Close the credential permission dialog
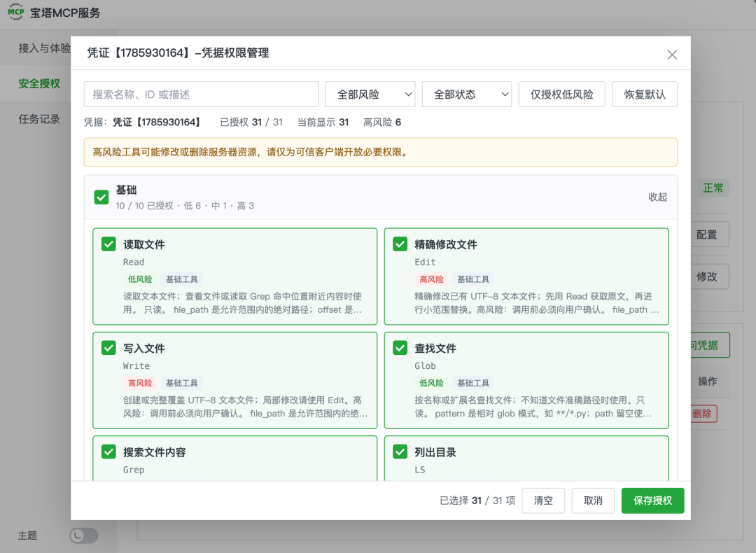Viewport: 756px width, 553px height. (x=672, y=55)
